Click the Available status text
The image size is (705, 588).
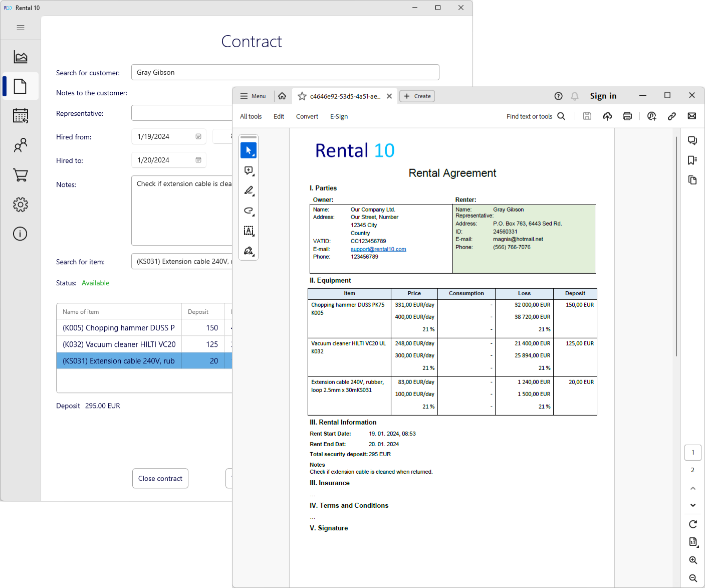[x=96, y=283]
